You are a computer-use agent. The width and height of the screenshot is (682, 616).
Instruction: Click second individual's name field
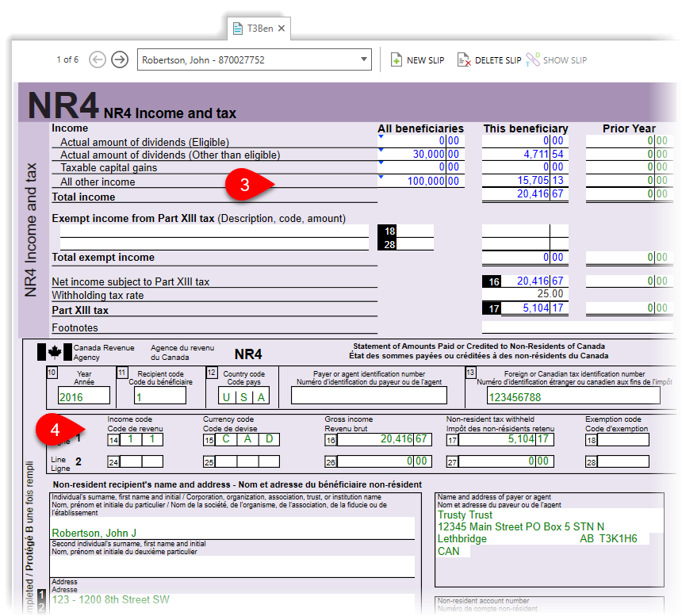pos(232,566)
